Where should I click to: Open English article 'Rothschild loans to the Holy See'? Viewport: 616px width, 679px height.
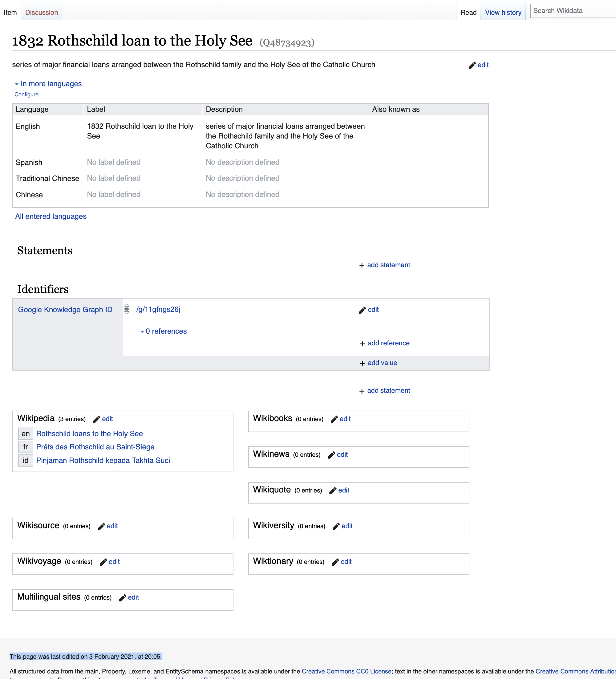90,434
